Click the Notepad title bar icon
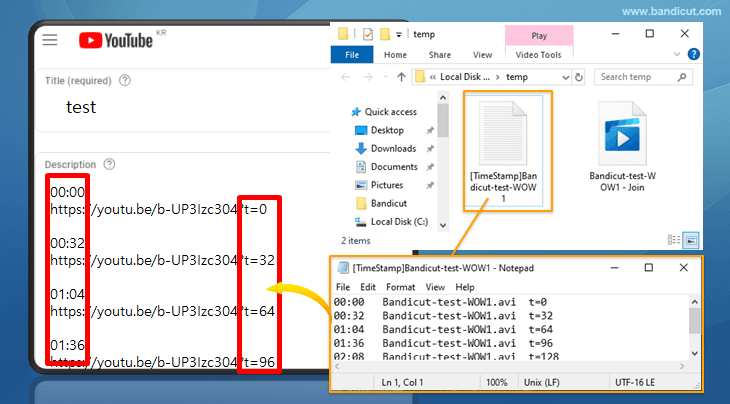The image size is (730, 404). [x=343, y=268]
